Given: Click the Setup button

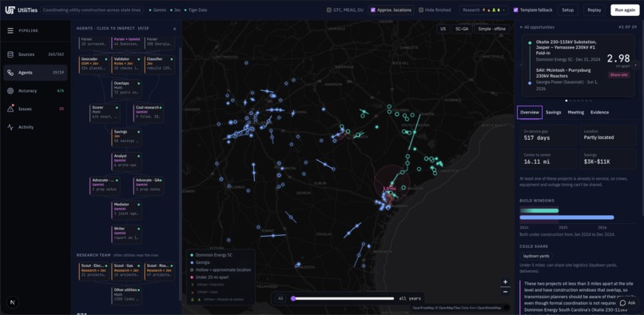Looking at the screenshot, I should coord(567,10).
